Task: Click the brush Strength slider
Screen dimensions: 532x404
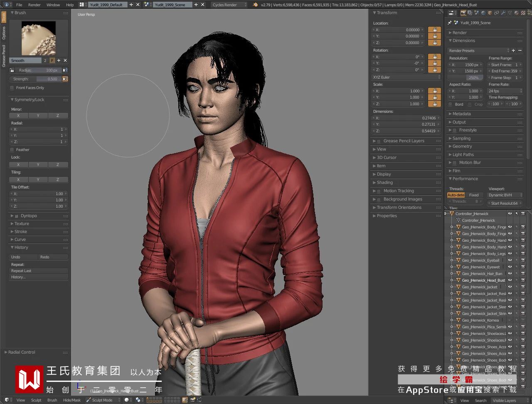Action: (36, 79)
